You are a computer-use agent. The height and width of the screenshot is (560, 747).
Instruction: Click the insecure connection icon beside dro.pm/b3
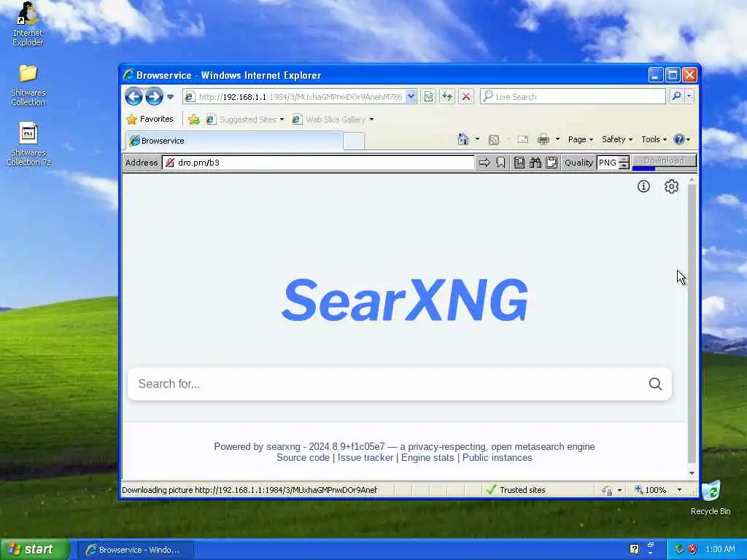tap(169, 163)
